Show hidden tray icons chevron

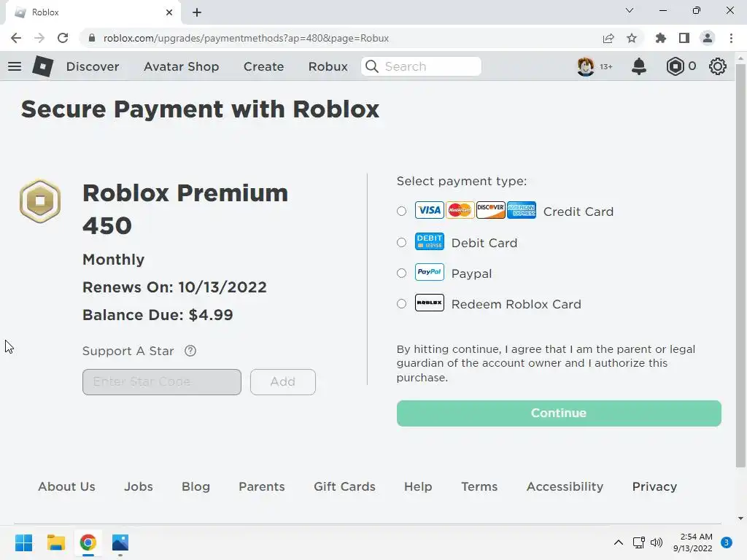[619, 542]
